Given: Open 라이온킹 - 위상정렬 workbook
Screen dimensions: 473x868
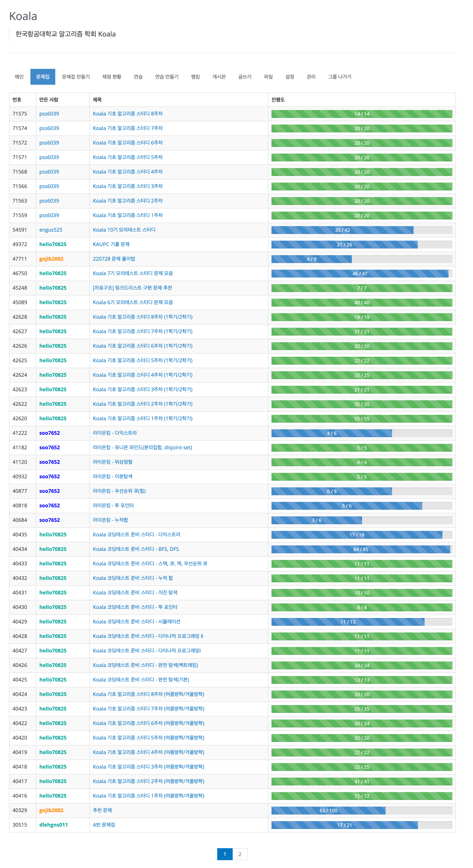Looking at the screenshot, I should 113,462.
